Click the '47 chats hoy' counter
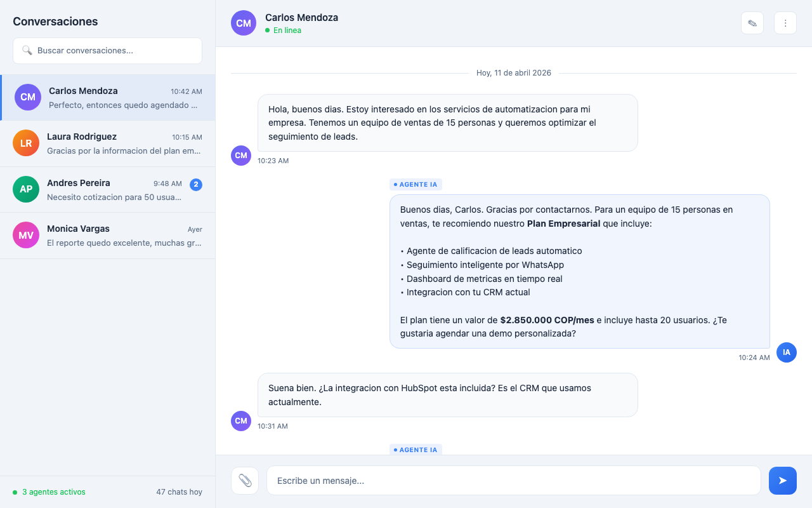 pos(179,491)
